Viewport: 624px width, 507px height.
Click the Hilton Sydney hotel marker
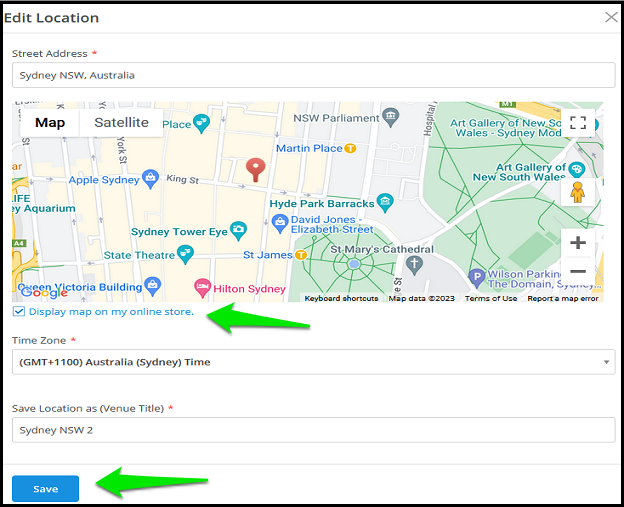point(202,288)
